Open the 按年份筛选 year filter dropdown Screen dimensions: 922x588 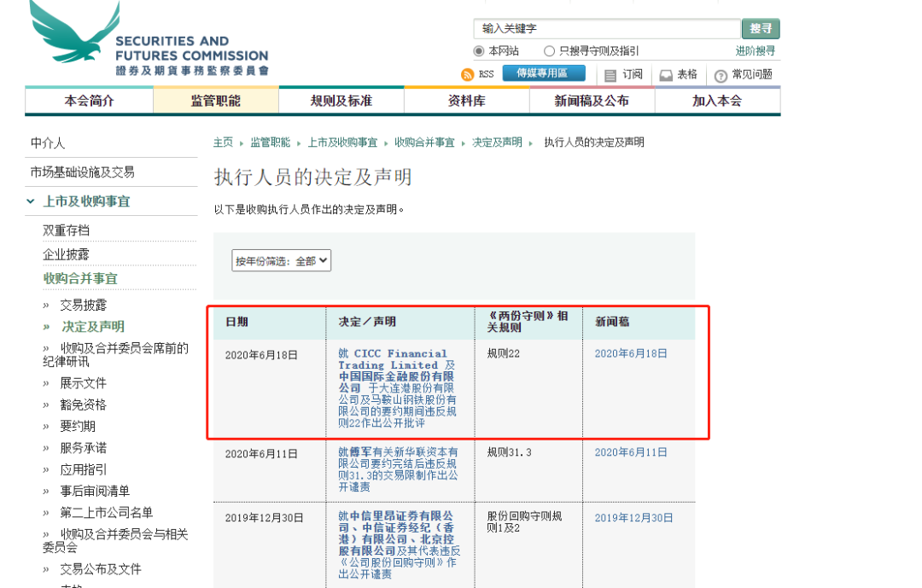click(281, 261)
